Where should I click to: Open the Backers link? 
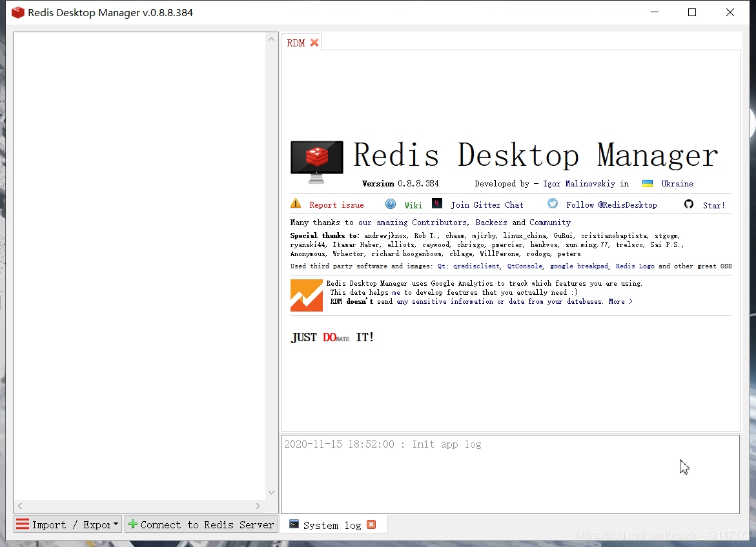[x=491, y=222]
